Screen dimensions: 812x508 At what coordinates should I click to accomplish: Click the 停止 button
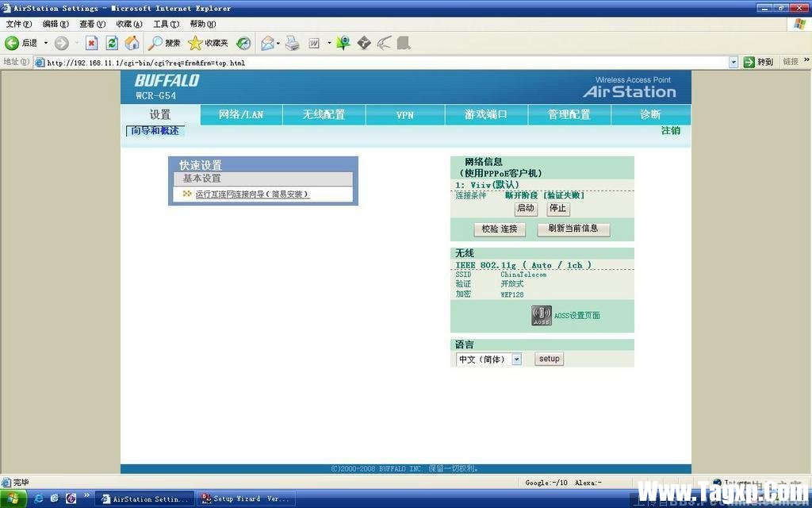(x=557, y=209)
